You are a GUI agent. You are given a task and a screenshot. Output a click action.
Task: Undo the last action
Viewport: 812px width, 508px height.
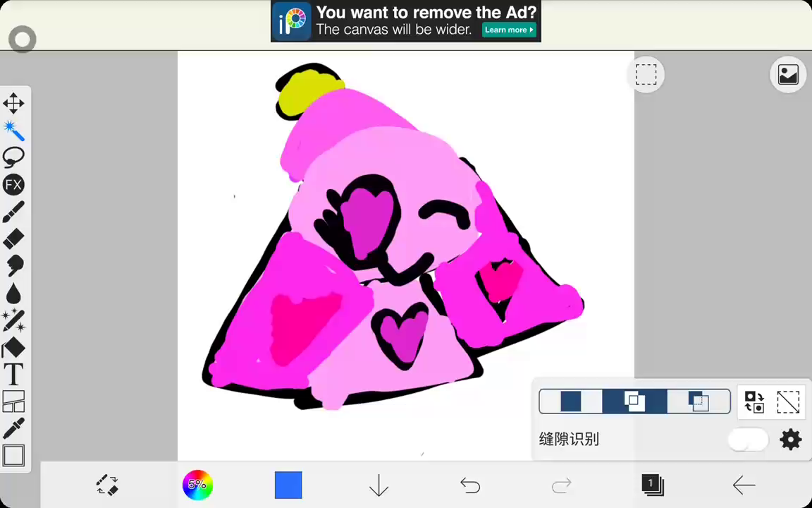(470, 485)
